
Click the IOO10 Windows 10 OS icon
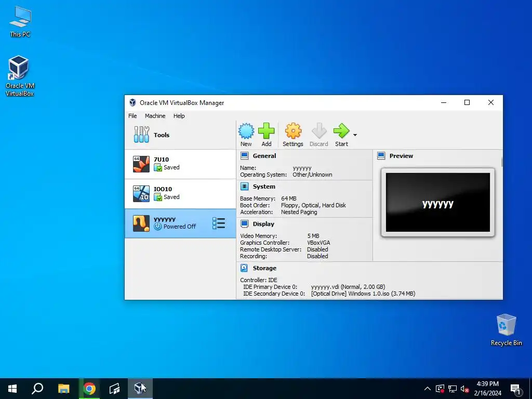tap(141, 193)
